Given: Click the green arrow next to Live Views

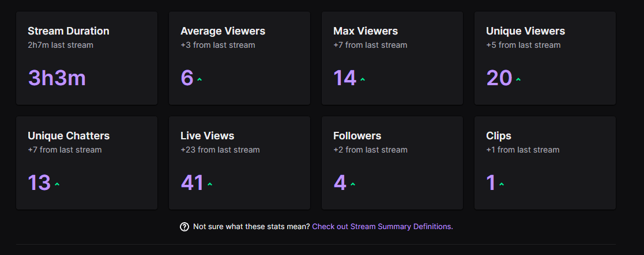Looking at the screenshot, I should coord(210,184).
